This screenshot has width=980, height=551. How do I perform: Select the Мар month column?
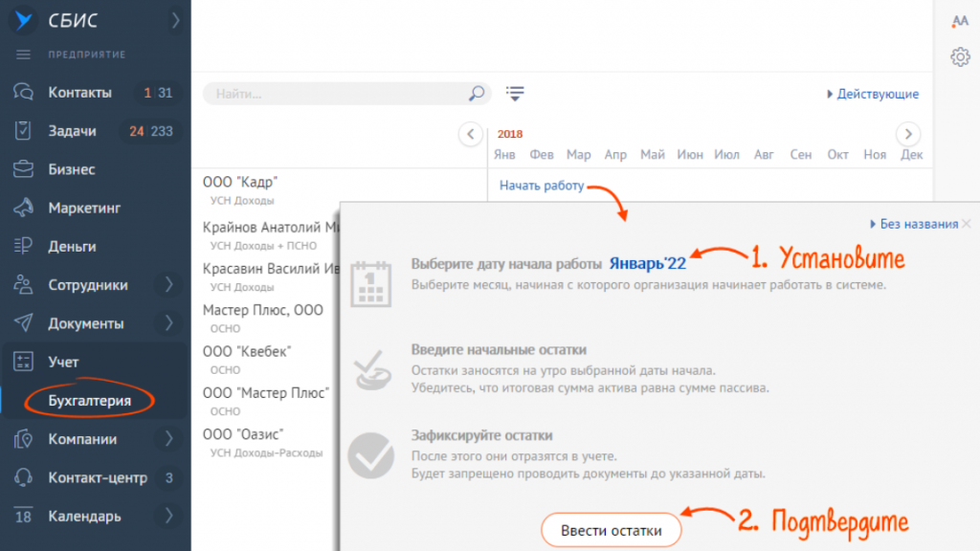(578, 154)
